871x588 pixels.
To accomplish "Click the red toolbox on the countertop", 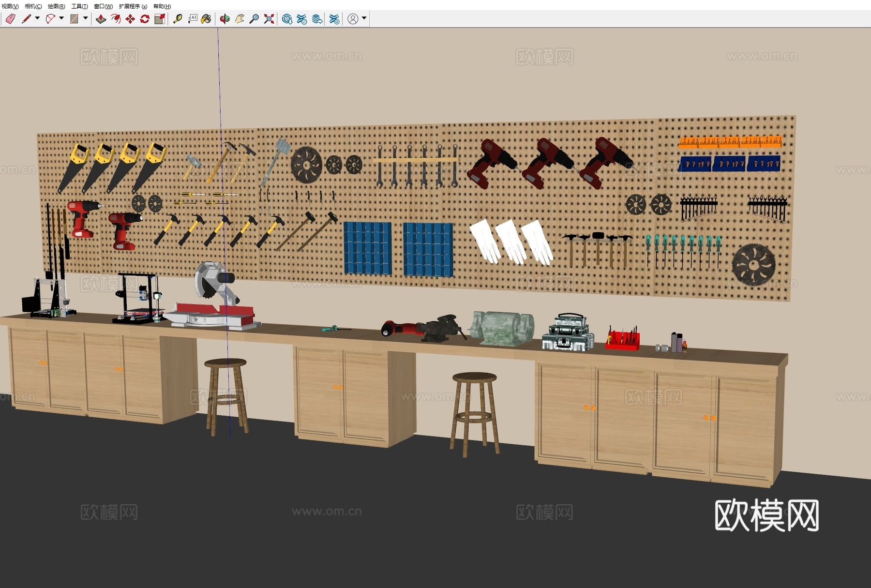I will (623, 338).
